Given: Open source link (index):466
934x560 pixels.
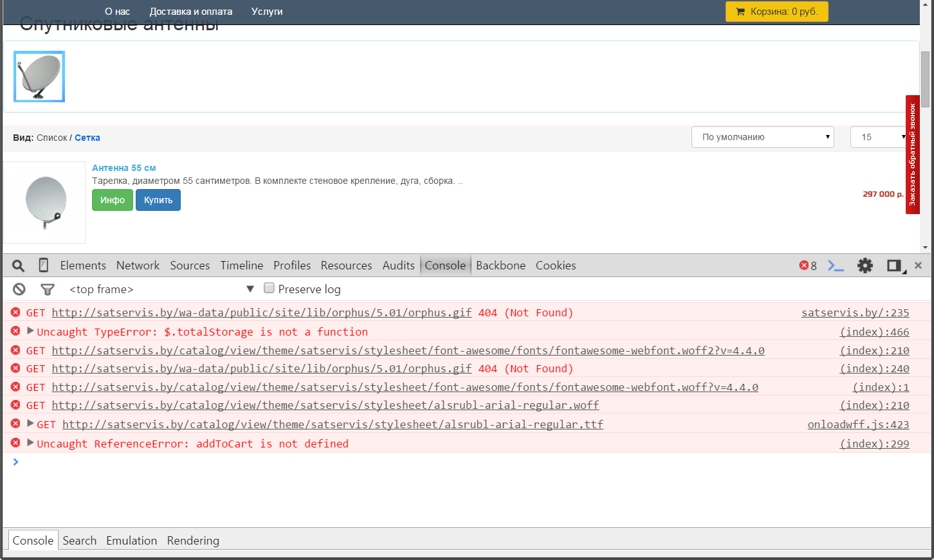Looking at the screenshot, I should [x=875, y=332].
